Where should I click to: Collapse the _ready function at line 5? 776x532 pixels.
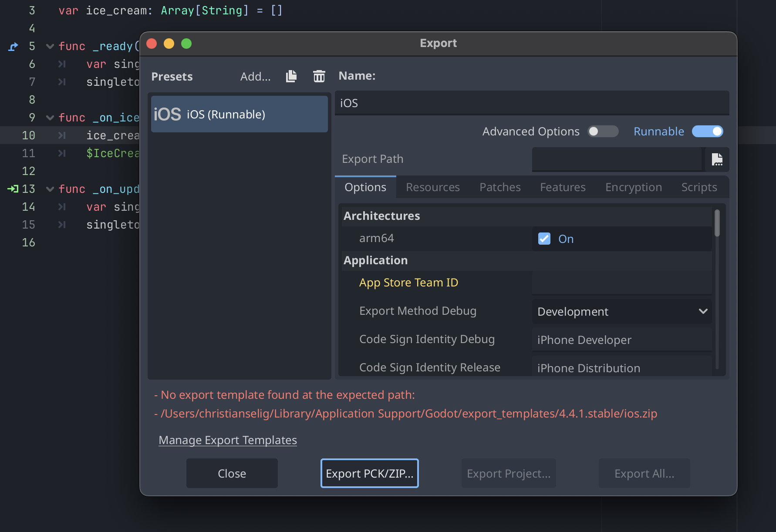pos(50,47)
